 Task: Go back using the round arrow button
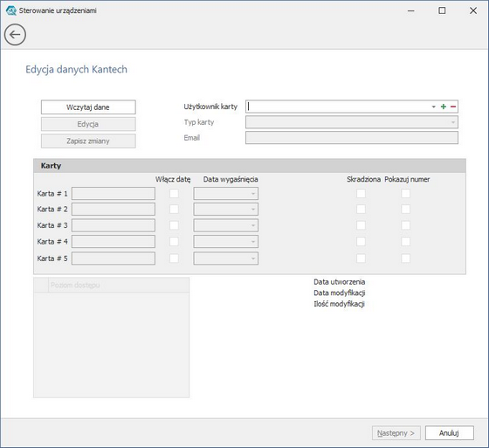15,35
